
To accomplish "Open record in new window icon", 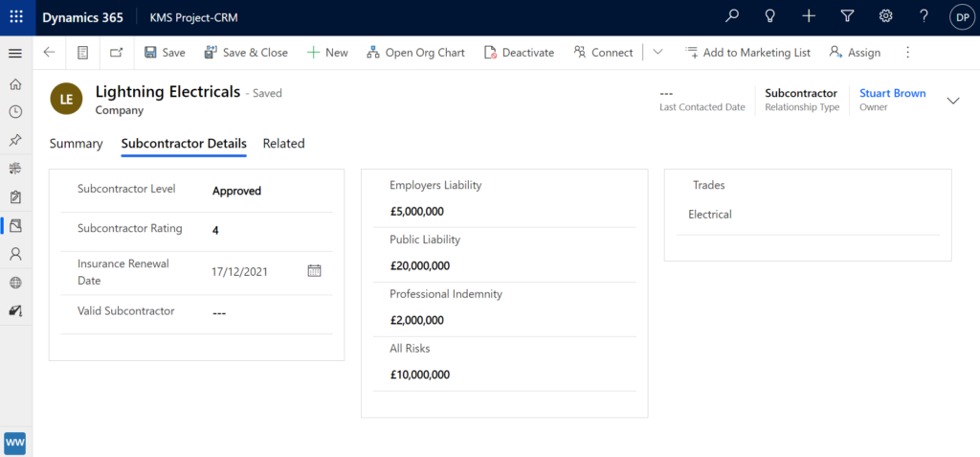I will [116, 53].
